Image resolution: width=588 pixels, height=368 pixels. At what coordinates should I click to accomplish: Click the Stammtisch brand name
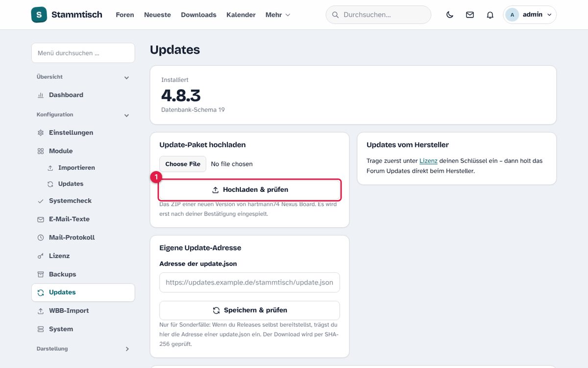click(77, 15)
